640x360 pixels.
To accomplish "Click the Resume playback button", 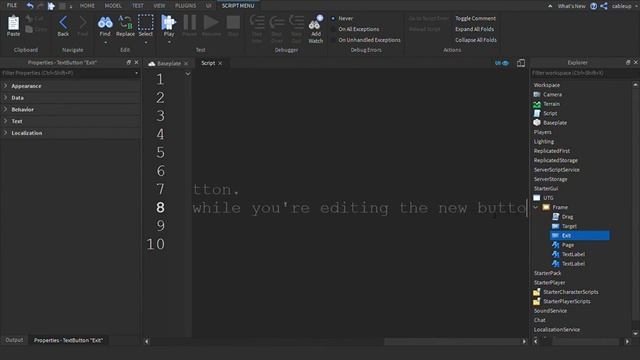I will click(x=211, y=23).
